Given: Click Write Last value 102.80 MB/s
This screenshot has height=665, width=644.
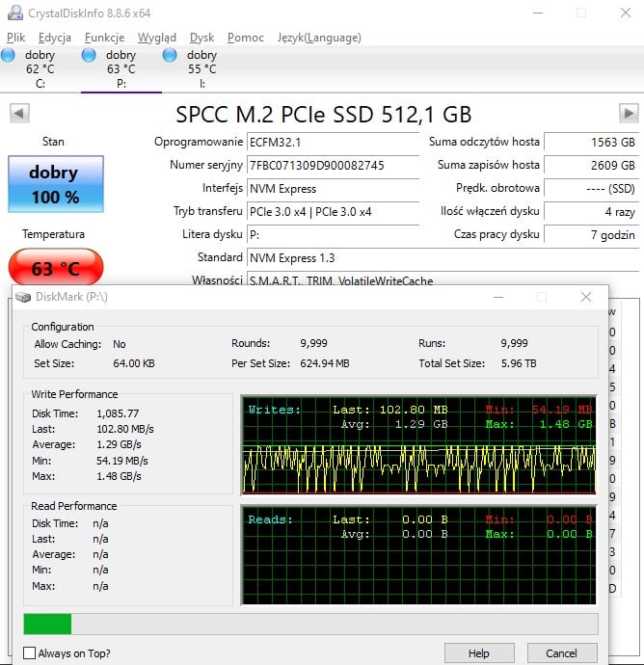Looking at the screenshot, I should pyautogui.click(x=125, y=429).
